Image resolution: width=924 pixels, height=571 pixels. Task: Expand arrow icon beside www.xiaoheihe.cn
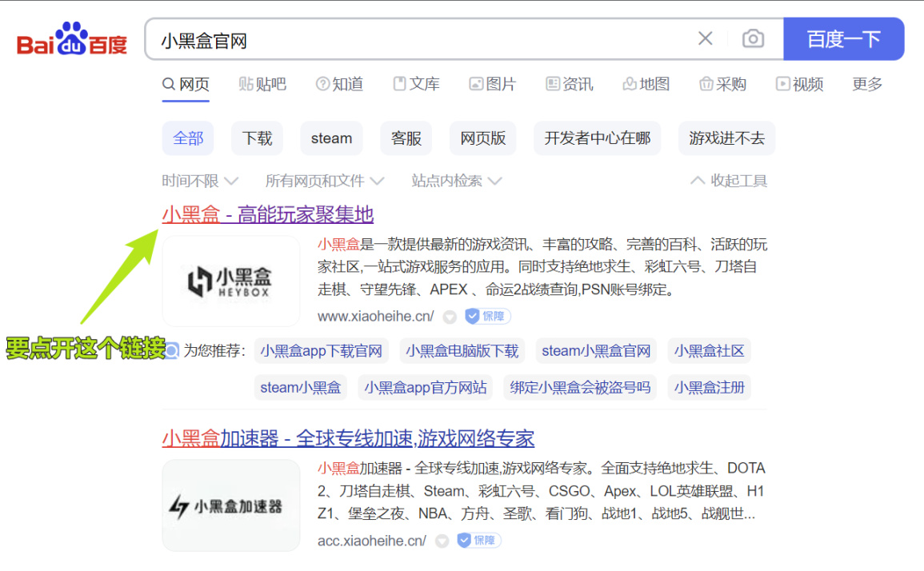point(450,317)
